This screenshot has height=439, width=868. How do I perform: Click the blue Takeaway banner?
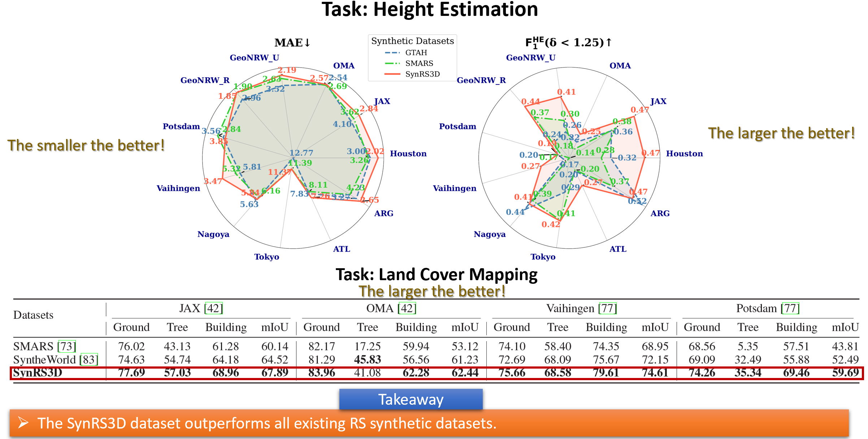411,399
